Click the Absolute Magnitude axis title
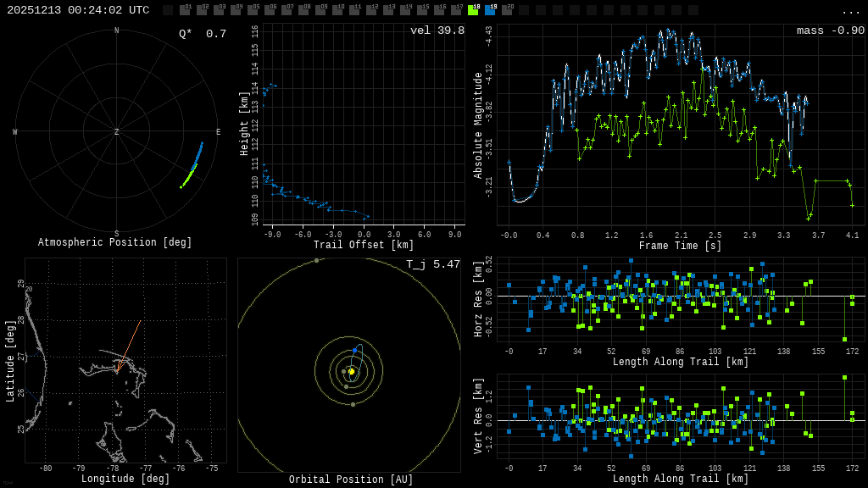868x488 pixels. point(478,125)
